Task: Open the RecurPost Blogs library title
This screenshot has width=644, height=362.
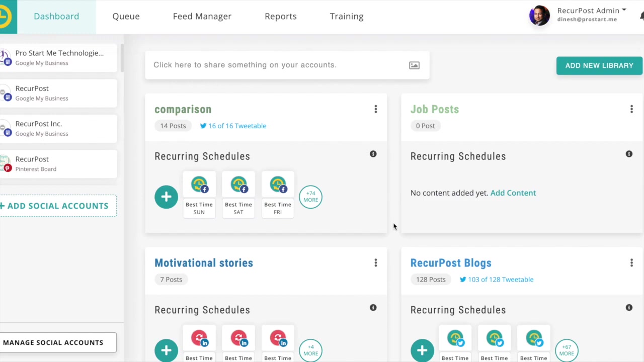Action: coord(451,263)
